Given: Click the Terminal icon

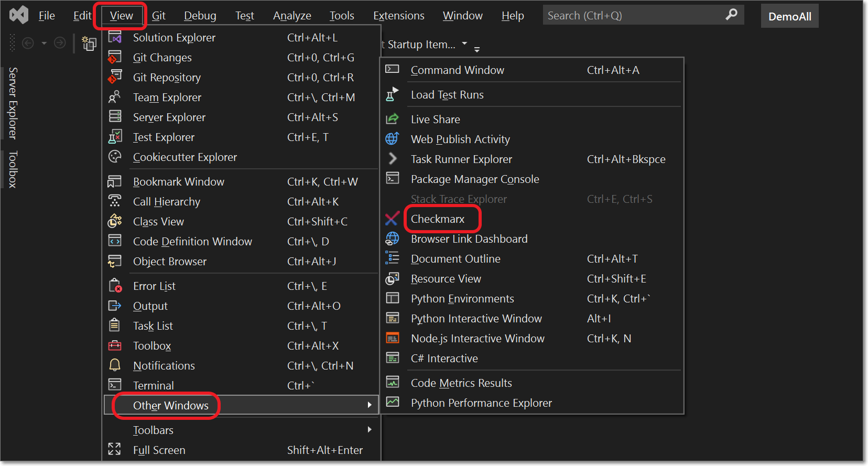Looking at the screenshot, I should pyautogui.click(x=115, y=385).
